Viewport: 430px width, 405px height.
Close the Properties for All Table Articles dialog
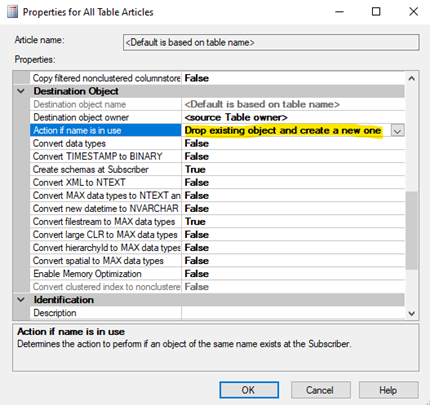tap(413, 12)
